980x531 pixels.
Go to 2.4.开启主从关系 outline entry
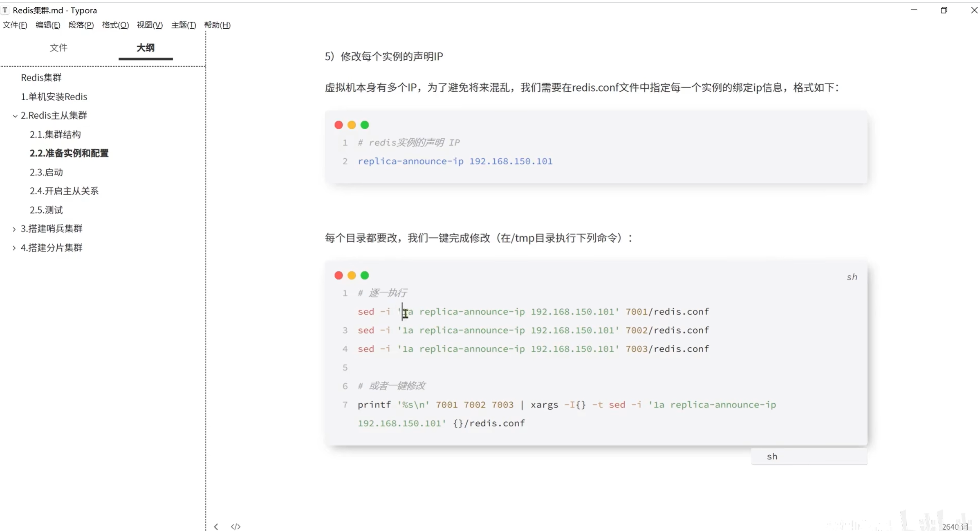pyautogui.click(x=64, y=191)
